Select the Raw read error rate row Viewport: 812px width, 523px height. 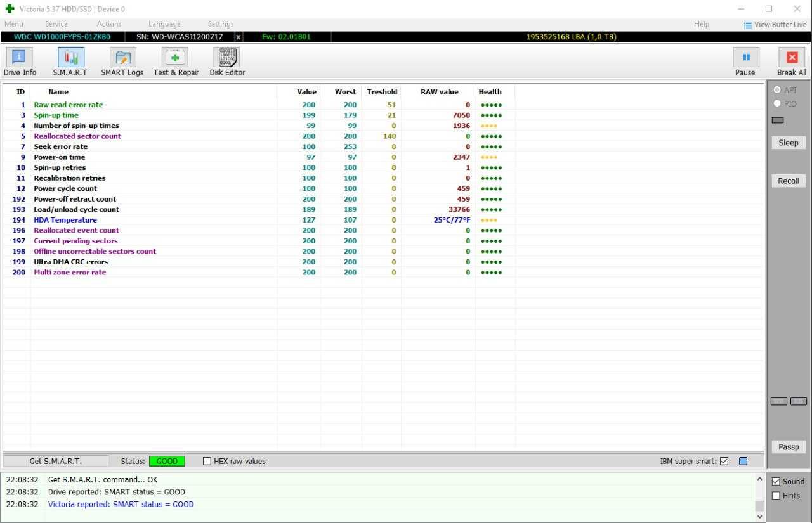pos(260,105)
